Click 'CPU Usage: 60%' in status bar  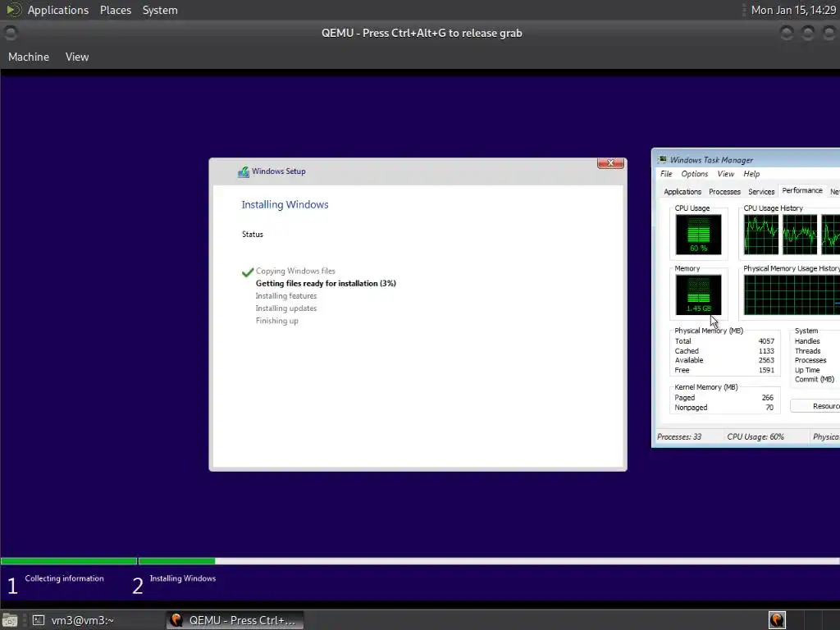tap(756, 436)
